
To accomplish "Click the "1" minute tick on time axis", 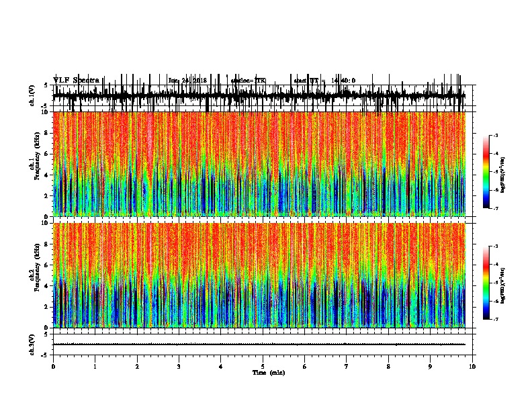I will (x=95, y=366).
